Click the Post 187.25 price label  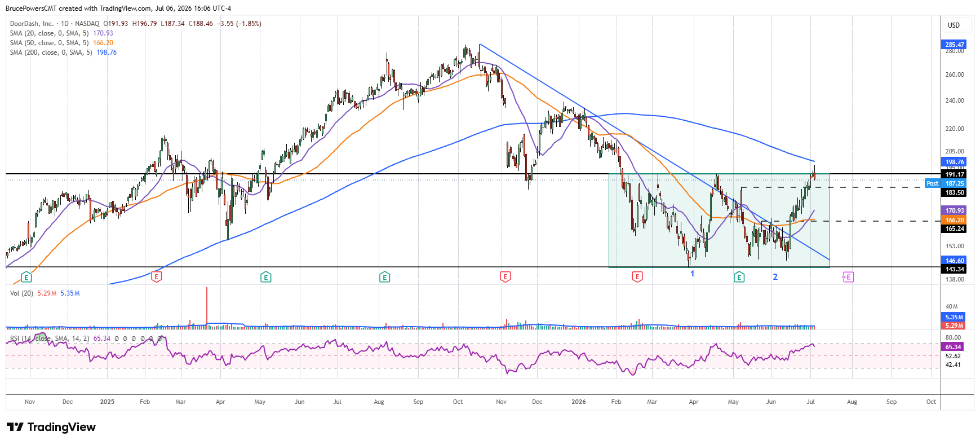pyautogui.click(x=946, y=183)
